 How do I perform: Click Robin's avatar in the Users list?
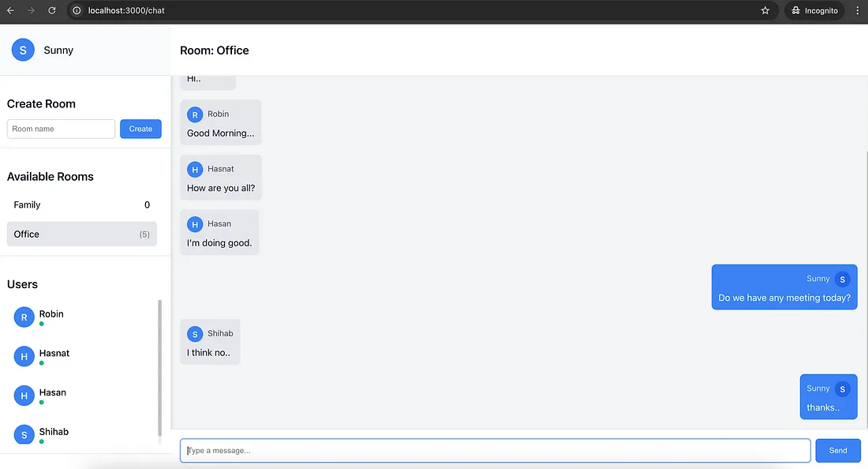tap(24, 317)
